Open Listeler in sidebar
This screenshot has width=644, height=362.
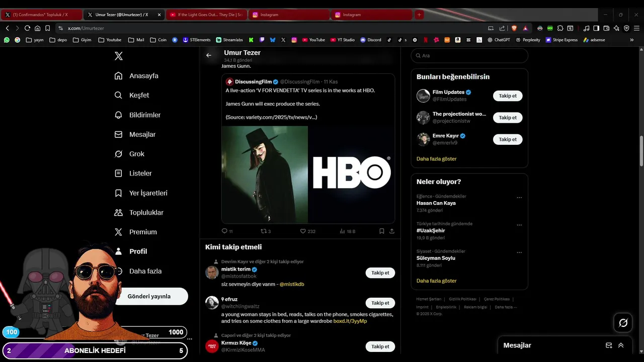point(133,173)
